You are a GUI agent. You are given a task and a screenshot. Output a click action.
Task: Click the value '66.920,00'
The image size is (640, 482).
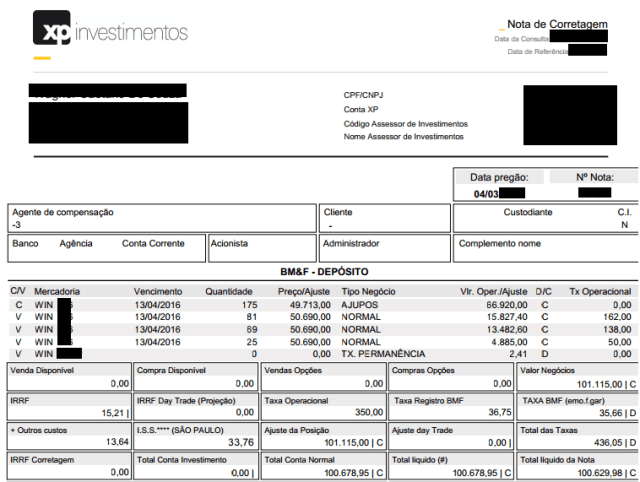pos(507,305)
